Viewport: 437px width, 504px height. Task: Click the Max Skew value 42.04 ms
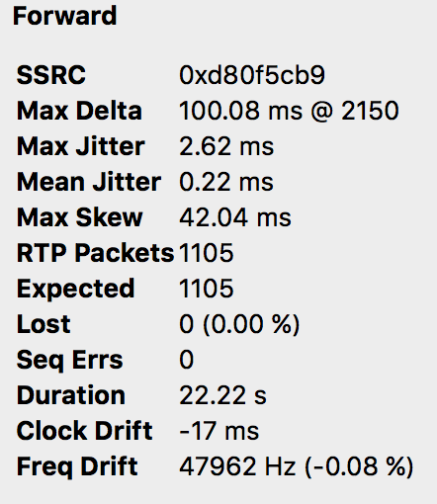click(x=235, y=217)
